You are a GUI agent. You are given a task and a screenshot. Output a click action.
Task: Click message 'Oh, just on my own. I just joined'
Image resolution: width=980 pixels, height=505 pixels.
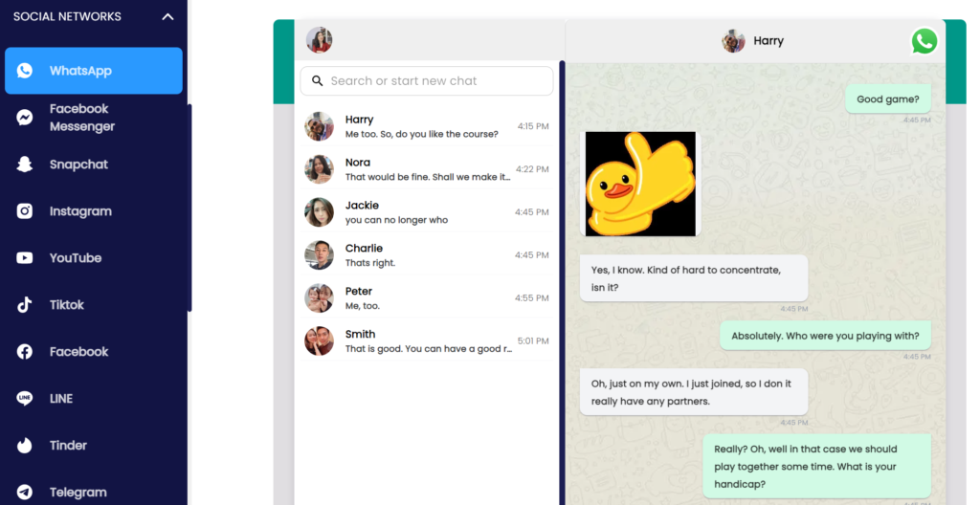[x=694, y=392]
